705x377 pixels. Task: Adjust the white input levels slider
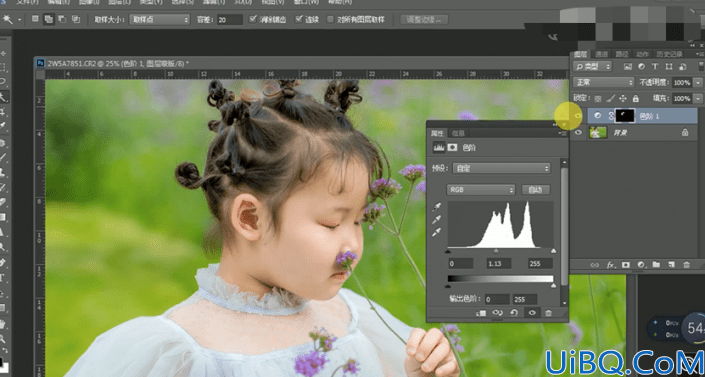553,251
